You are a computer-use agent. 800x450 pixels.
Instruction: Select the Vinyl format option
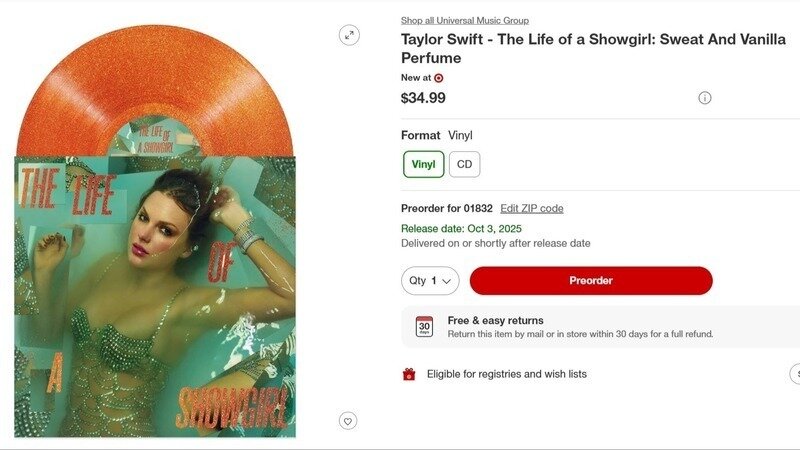(424, 164)
